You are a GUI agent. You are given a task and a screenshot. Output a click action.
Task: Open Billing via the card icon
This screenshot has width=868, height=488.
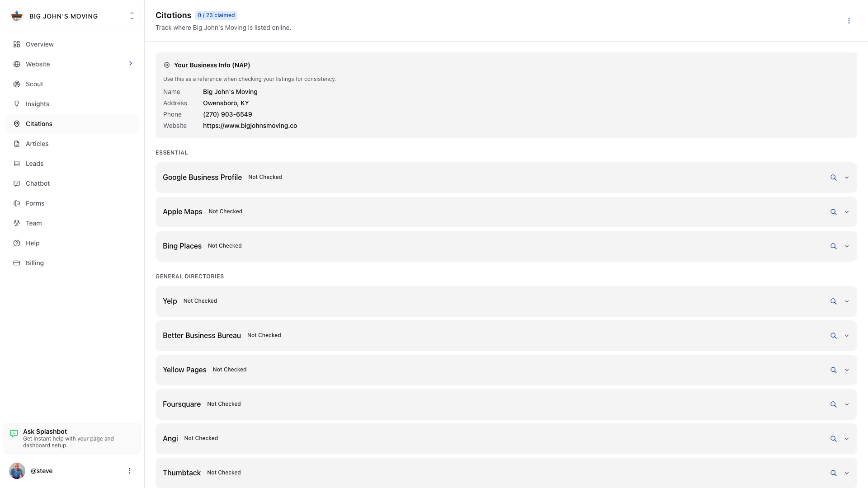(x=17, y=263)
